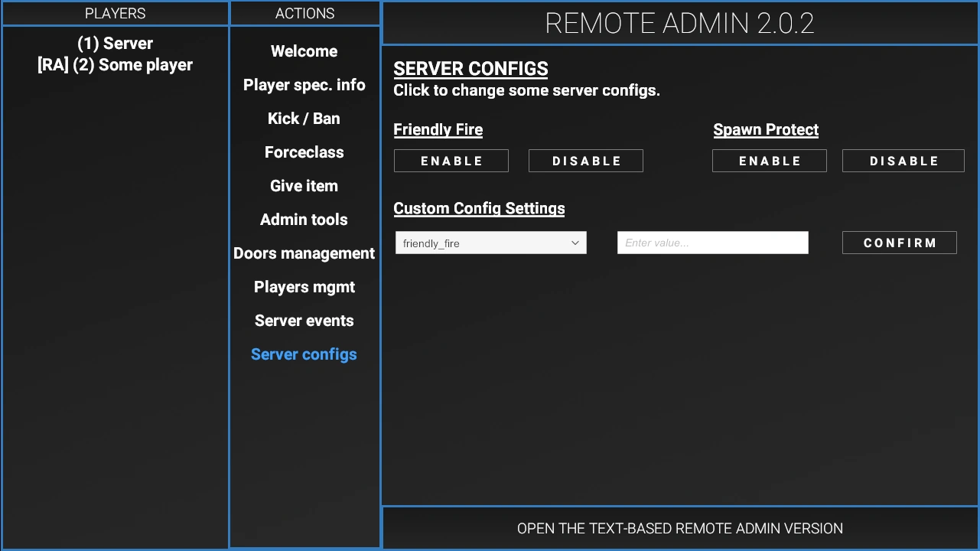Disable Friendly Fire

(x=586, y=161)
